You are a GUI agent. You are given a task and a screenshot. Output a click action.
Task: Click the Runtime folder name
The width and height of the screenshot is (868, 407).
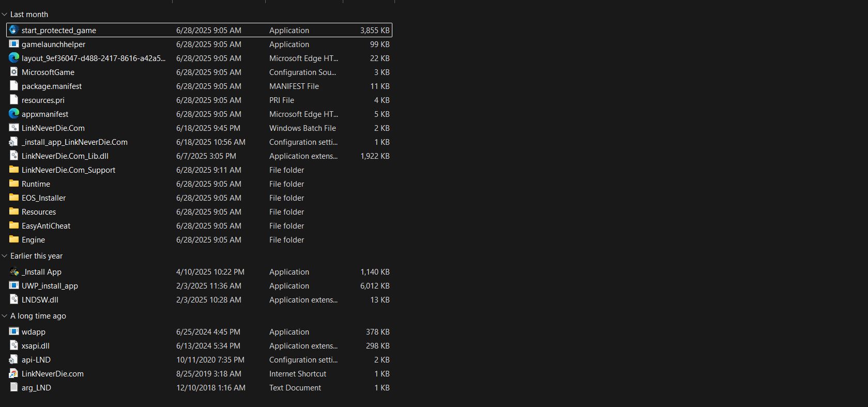(x=36, y=184)
